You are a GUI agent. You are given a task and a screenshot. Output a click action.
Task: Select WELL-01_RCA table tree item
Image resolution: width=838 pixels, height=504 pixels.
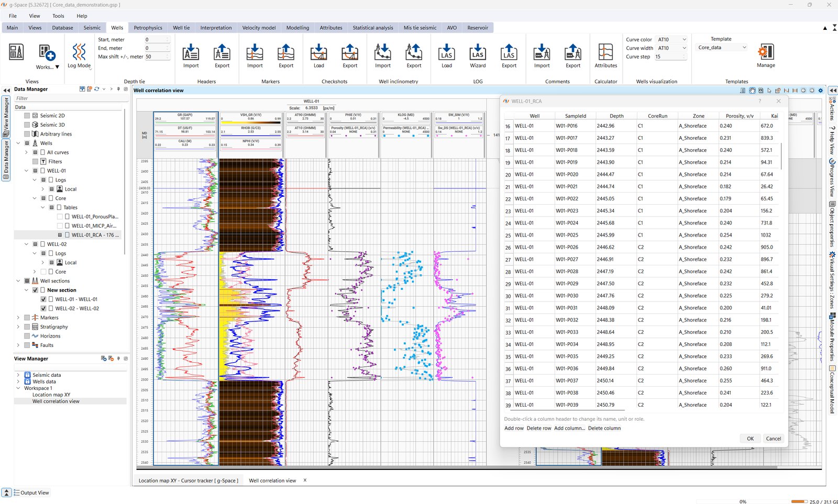(95, 235)
